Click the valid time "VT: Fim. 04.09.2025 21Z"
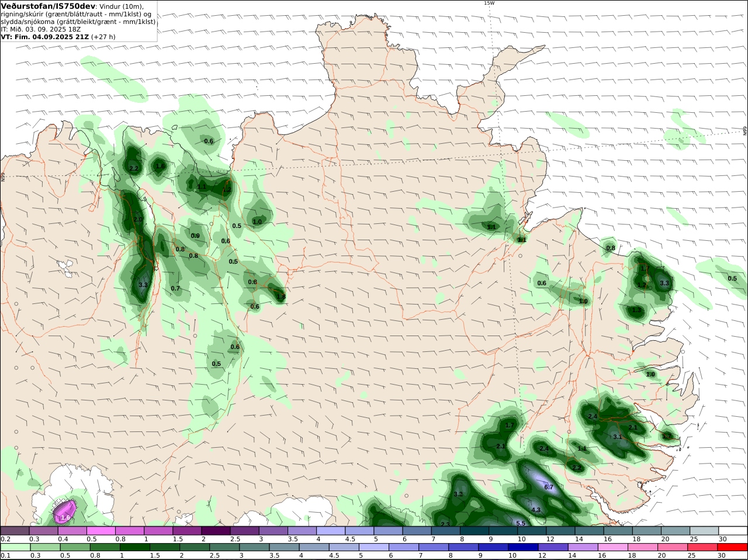This screenshot has height=560, width=748. 45,37
